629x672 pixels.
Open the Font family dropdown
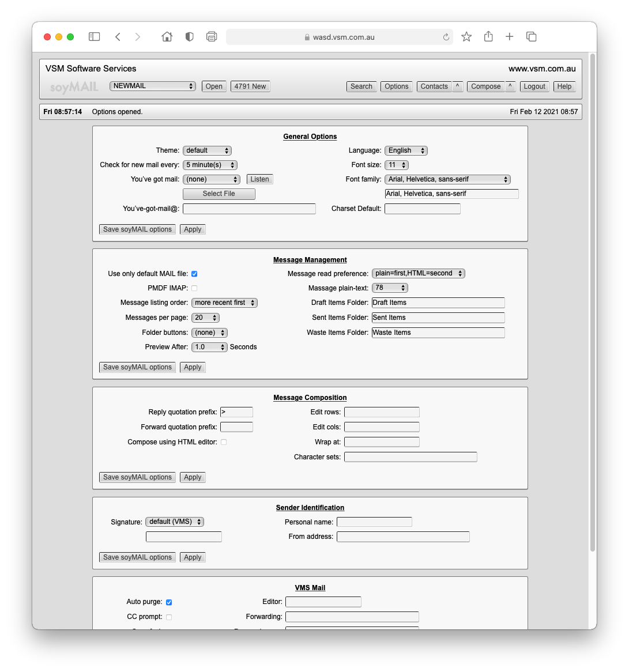coord(447,179)
